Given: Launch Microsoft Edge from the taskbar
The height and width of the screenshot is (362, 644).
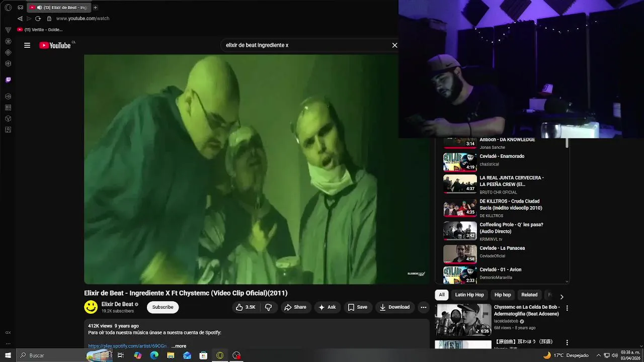Looking at the screenshot, I should [x=154, y=355].
